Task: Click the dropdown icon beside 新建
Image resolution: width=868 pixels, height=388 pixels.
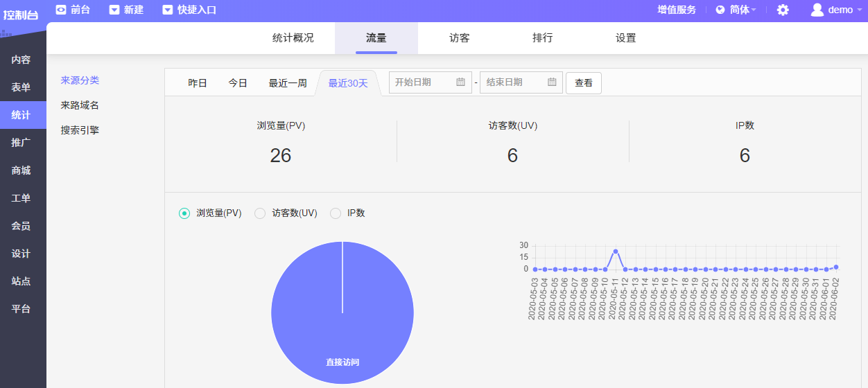Action: point(114,10)
